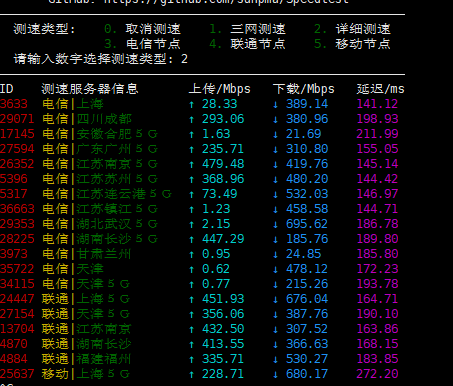Click upload value 451.93

click(223, 299)
